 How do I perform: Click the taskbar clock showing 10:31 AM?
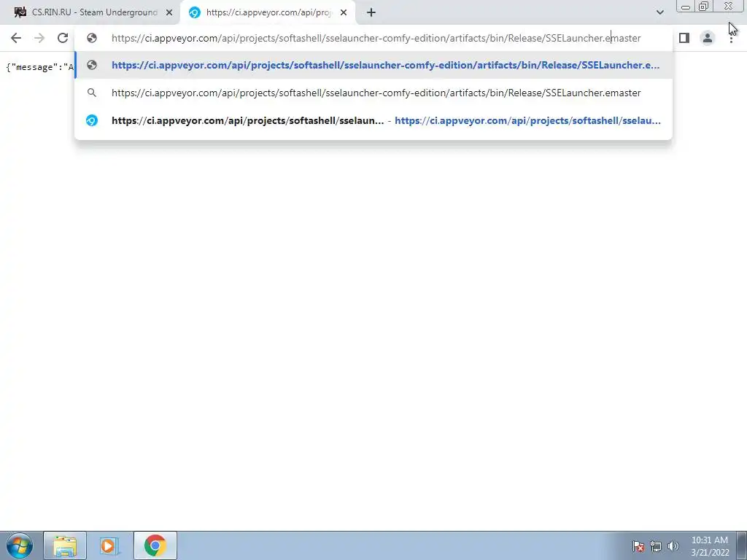click(x=710, y=546)
